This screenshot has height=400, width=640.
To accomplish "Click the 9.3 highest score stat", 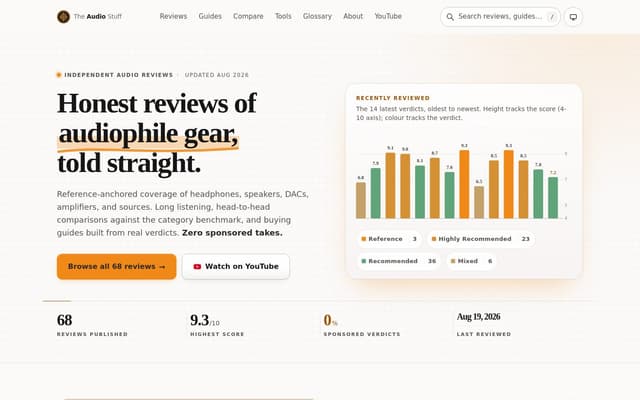I will tap(217, 325).
